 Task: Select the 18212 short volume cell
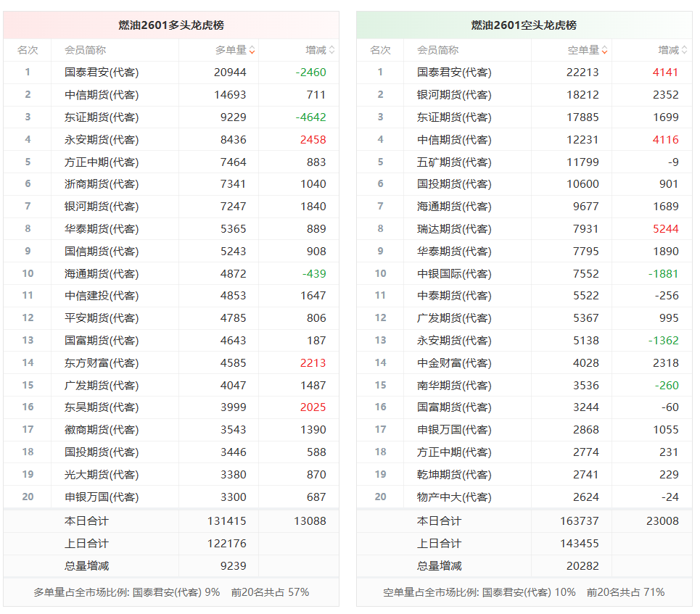pyautogui.click(x=582, y=95)
